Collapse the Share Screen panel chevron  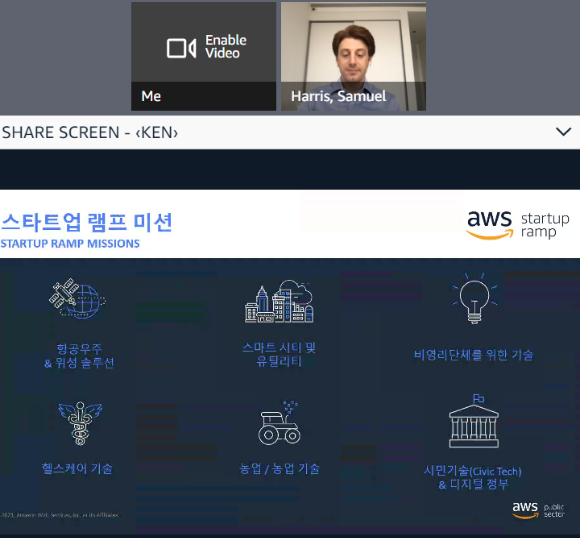pyautogui.click(x=563, y=132)
